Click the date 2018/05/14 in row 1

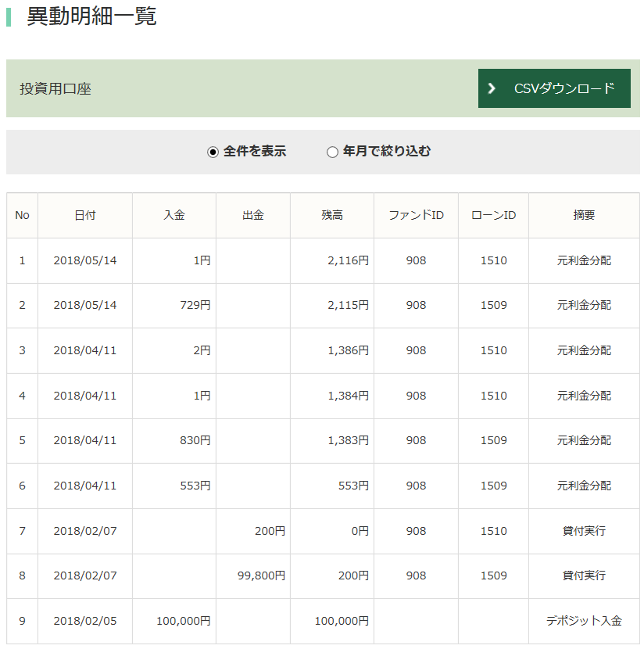coord(85,260)
